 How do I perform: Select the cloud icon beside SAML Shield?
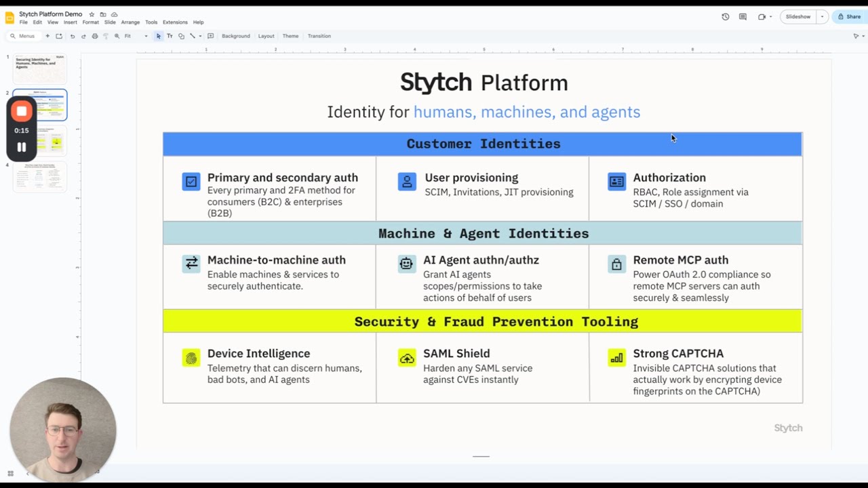point(407,358)
